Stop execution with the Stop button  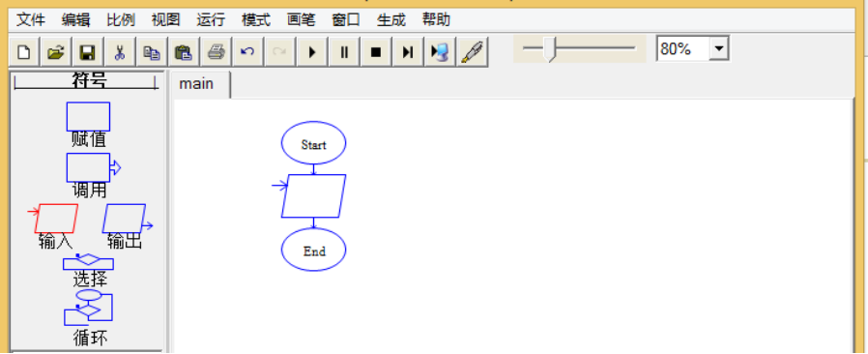[376, 52]
